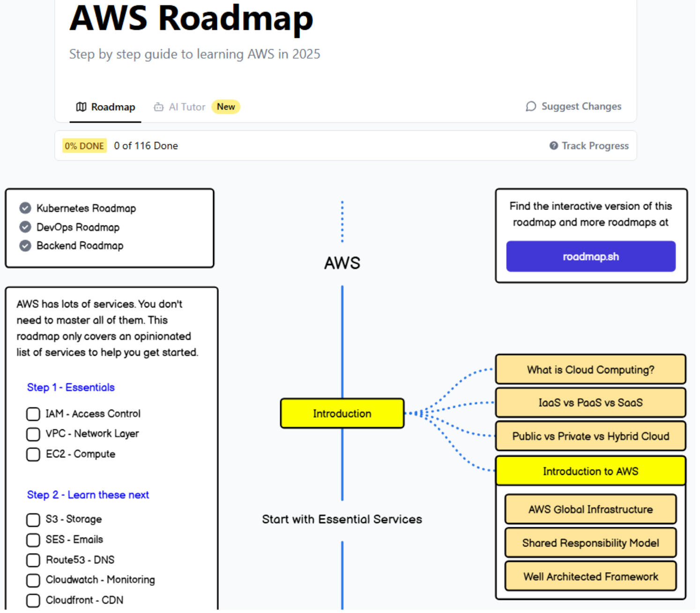700x613 pixels.
Task: Check the S3 - Storage checkbox
Action: 33,520
